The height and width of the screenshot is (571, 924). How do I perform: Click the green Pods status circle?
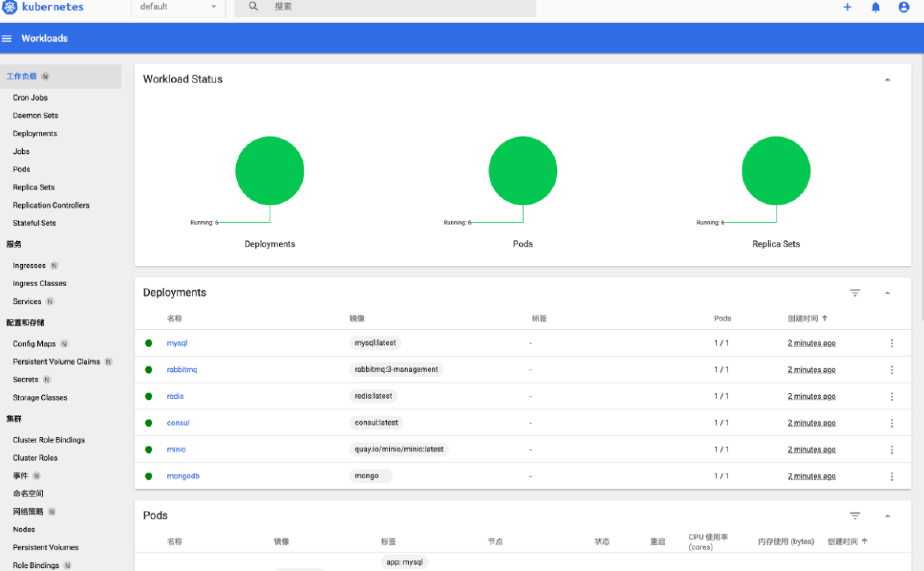[x=523, y=171]
